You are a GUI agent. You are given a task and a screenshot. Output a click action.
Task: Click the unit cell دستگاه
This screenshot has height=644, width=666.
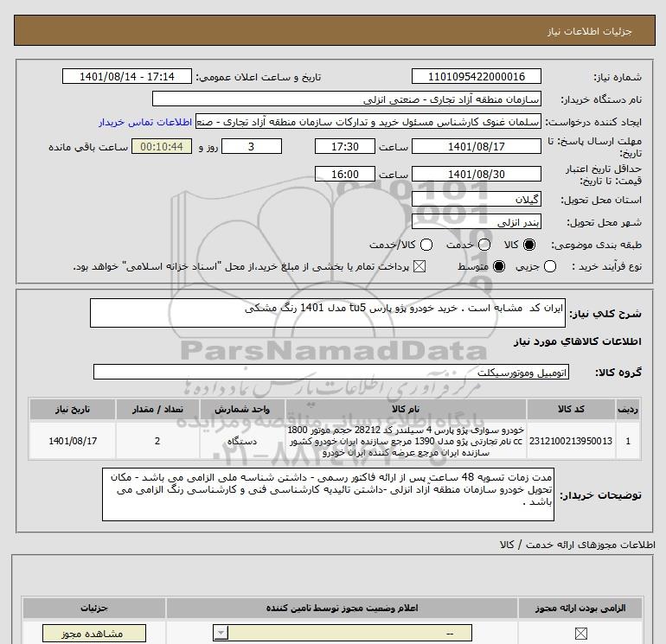[x=242, y=441]
